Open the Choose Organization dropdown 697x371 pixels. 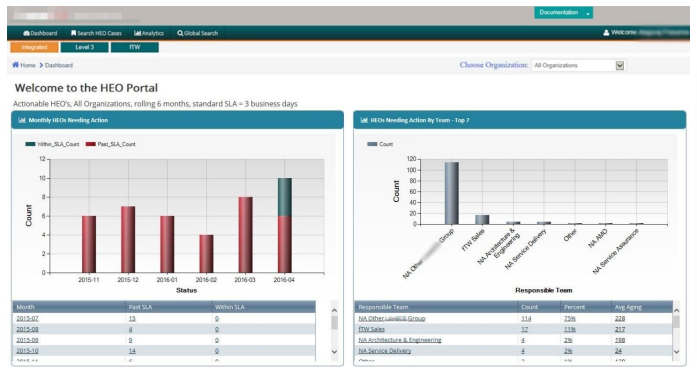tap(578, 65)
